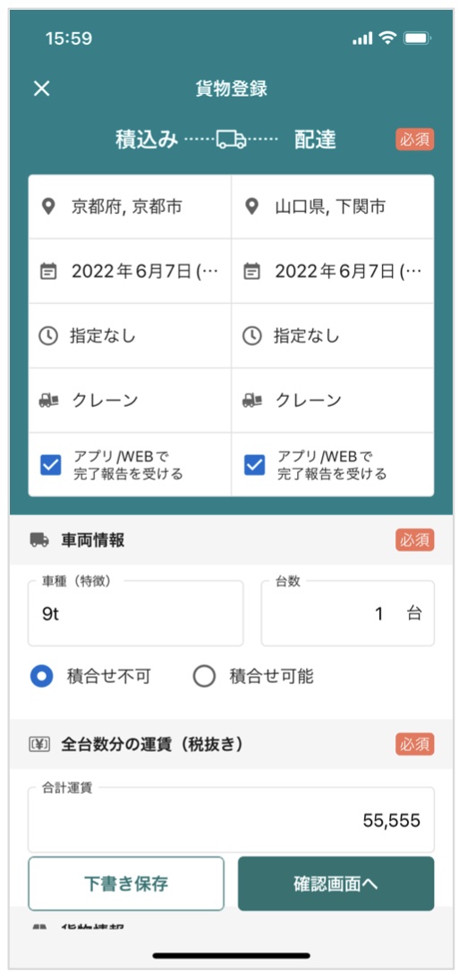Open the delivery クレーン equipment selector
Screen dimensions: 467x980
(x=333, y=400)
